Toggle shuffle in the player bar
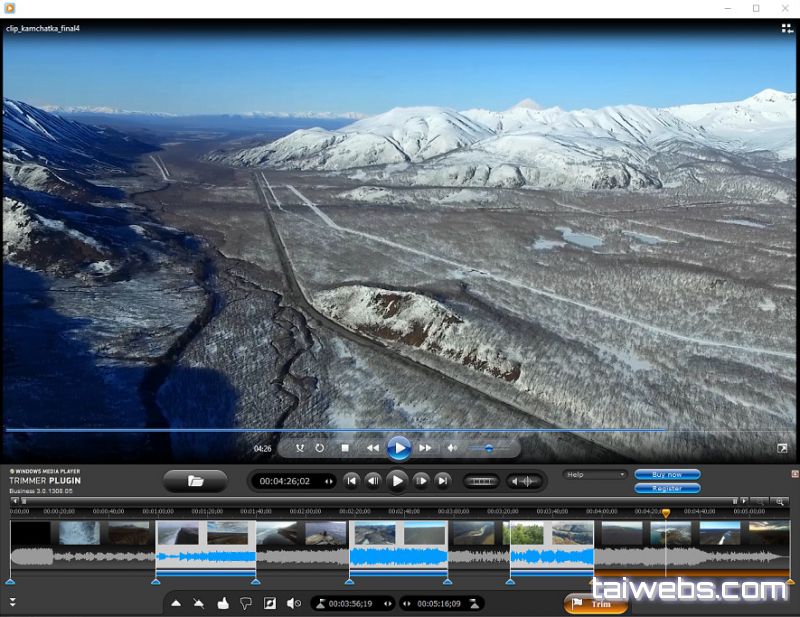 [299, 448]
